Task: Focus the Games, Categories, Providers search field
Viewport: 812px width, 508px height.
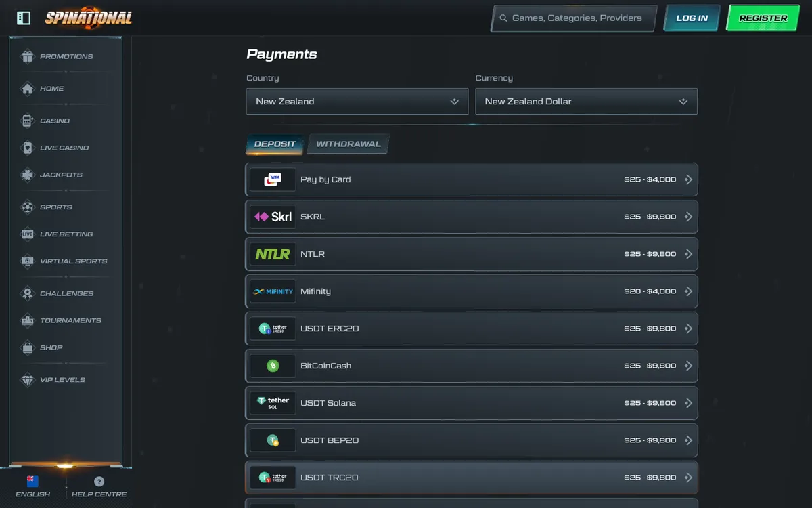Action: point(574,18)
